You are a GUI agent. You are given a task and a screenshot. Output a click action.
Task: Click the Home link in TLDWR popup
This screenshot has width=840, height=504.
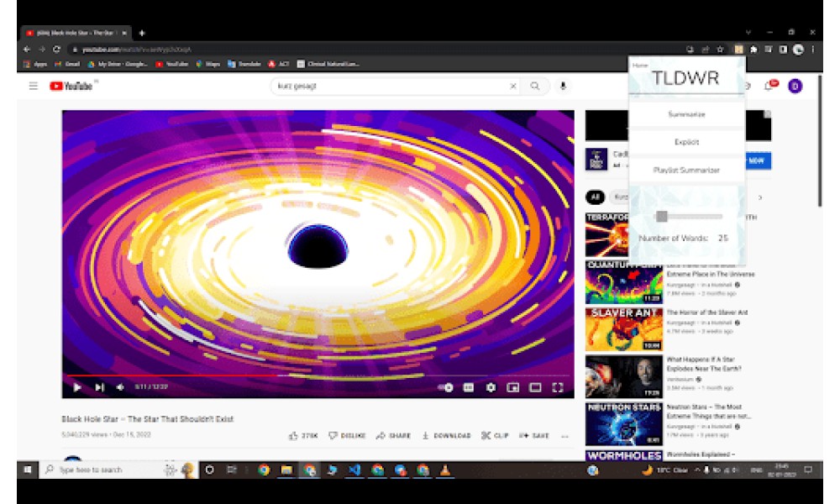640,66
